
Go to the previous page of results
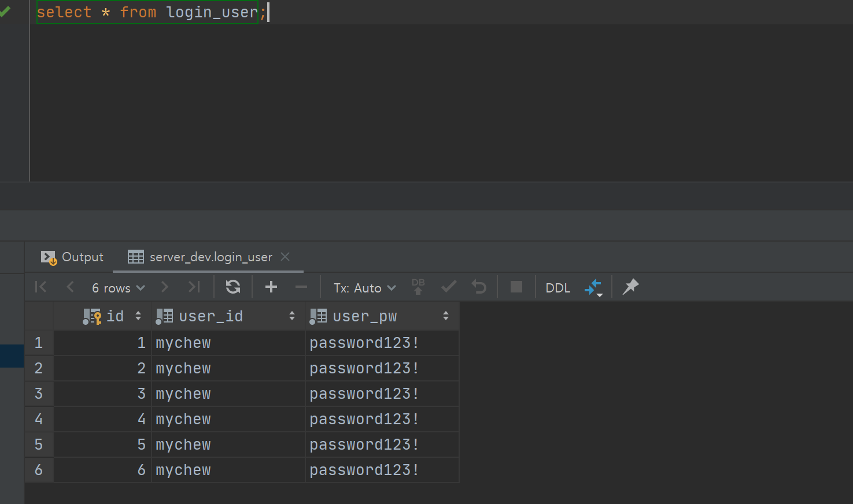click(70, 287)
